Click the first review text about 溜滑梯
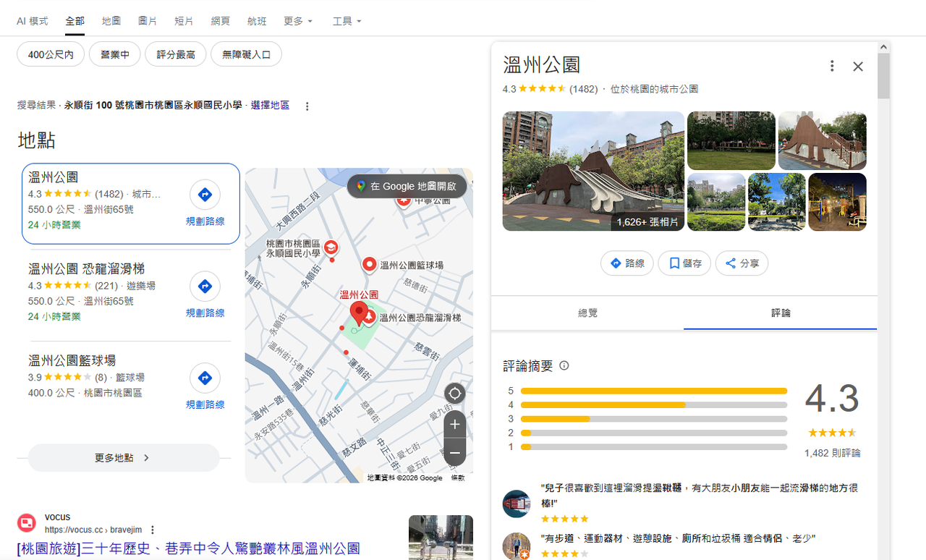 700,496
